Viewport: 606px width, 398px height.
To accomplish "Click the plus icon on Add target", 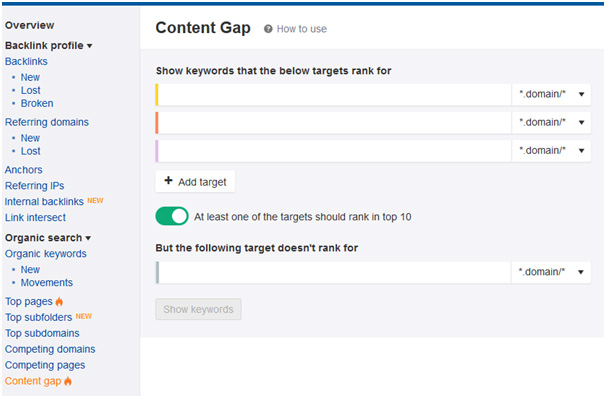I will click(x=169, y=180).
